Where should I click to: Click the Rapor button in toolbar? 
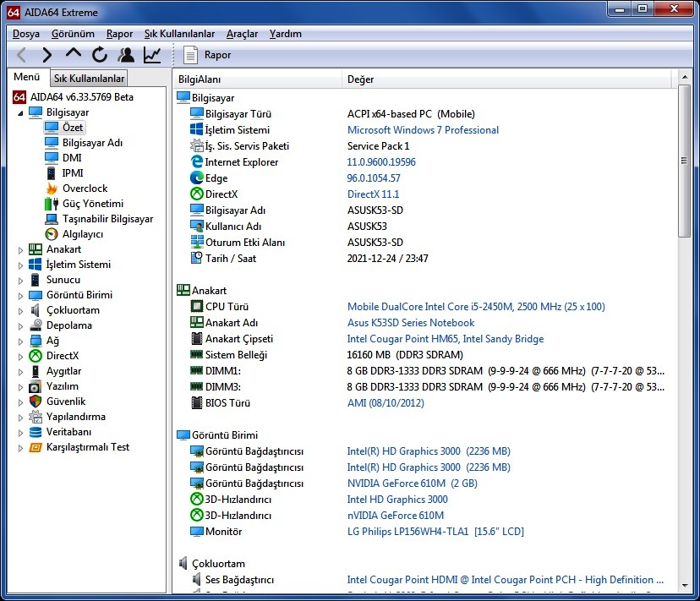(208, 55)
